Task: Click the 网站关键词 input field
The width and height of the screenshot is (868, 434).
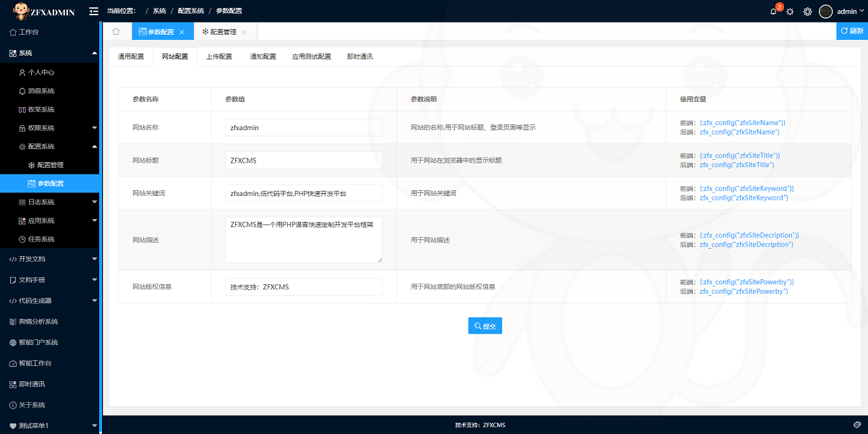Action: pos(304,193)
